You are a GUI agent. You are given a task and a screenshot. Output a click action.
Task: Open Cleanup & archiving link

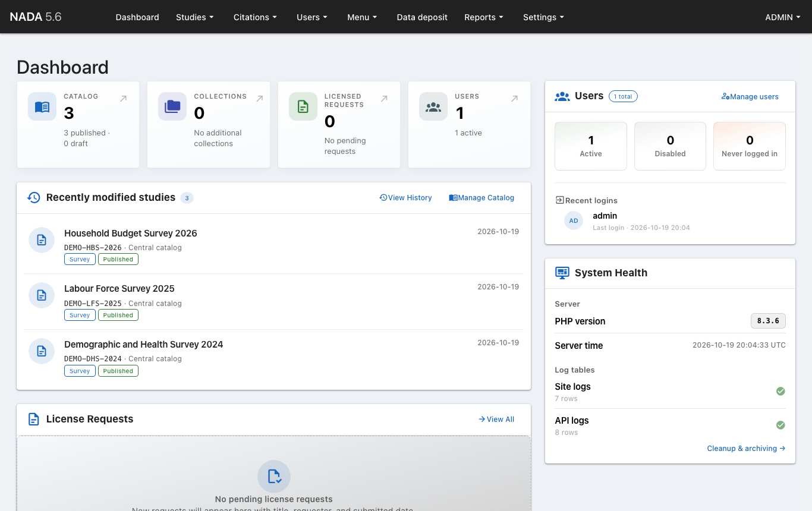click(x=746, y=449)
